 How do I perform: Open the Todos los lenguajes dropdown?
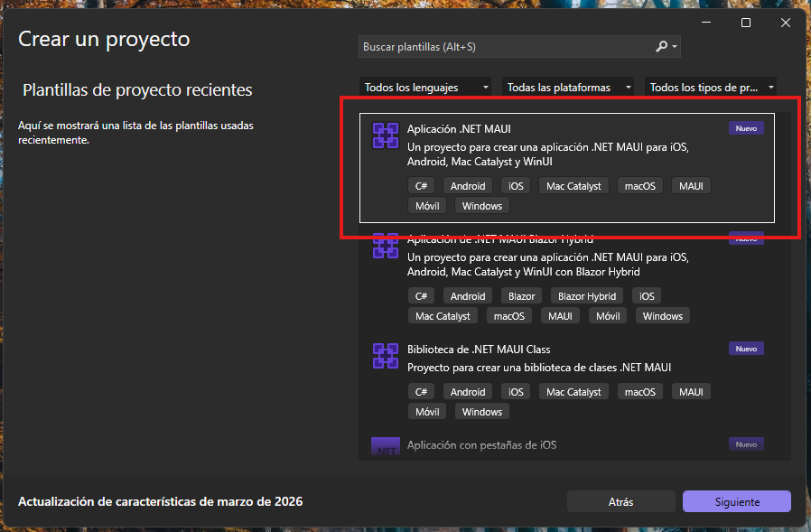[x=426, y=88]
